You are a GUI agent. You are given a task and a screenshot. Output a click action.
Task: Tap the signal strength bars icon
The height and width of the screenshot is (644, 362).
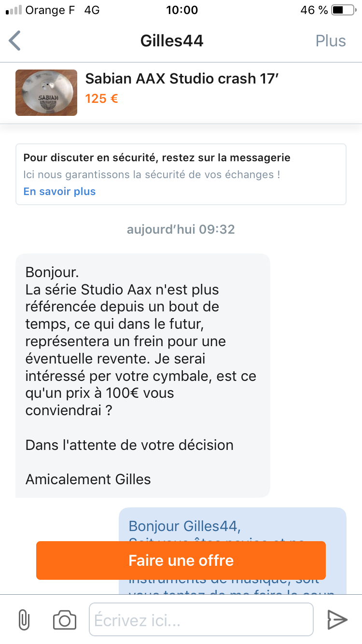click(x=14, y=10)
